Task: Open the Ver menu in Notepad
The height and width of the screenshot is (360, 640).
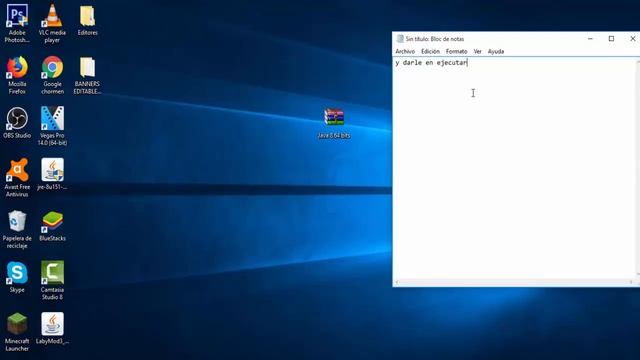Action: 478,51
